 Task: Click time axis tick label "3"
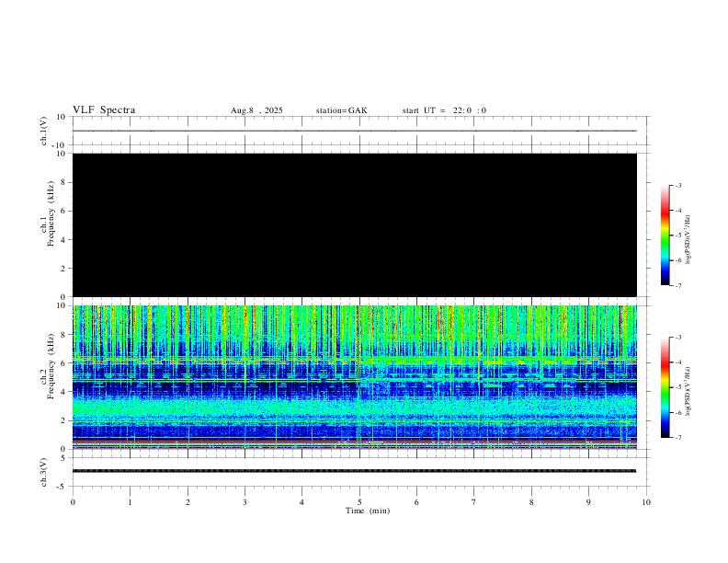(x=245, y=502)
